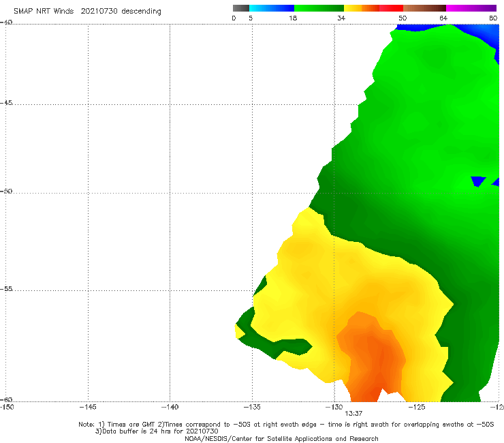Image resolution: width=504 pixels, height=443 pixels.
Task: Click the longitude axis label '-125'
Action: pos(417,407)
